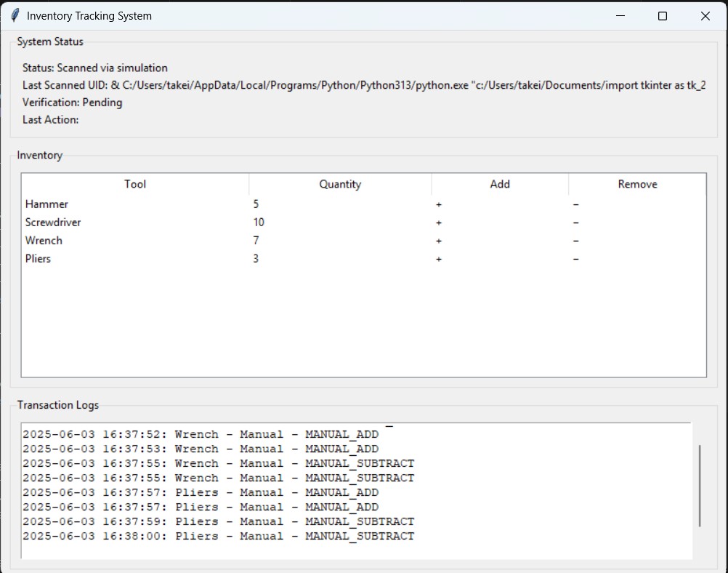
Task: Select the Screwdriver row name
Action: 53,222
